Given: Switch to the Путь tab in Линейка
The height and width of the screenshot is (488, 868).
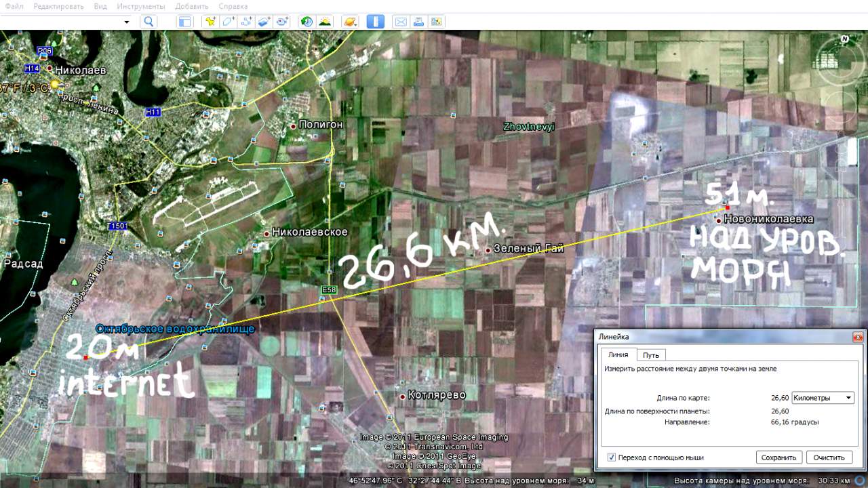Looking at the screenshot, I should [651, 354].
